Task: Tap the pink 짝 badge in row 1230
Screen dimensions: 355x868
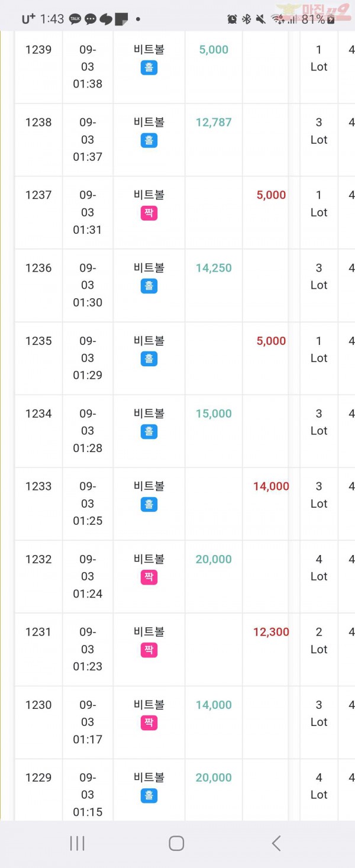Action: click(149, 723)
